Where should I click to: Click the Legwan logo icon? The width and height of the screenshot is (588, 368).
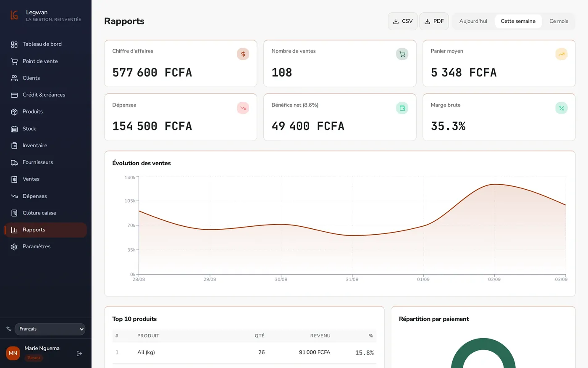[x=14, y=16]
